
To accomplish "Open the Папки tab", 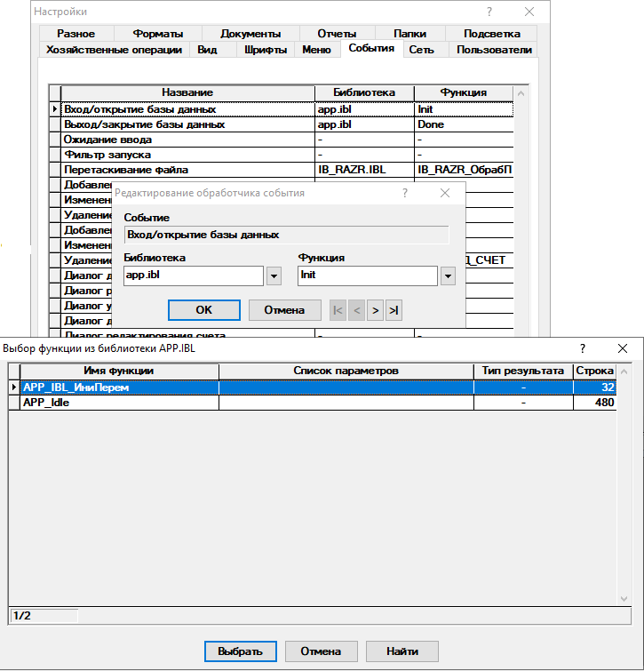I will point(409,34).
